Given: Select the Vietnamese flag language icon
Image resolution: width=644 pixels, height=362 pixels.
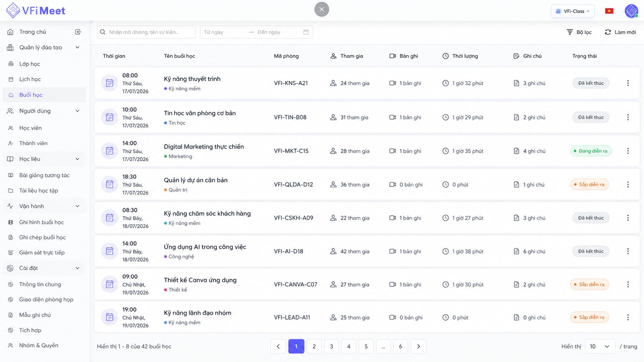Looking at the screenshot, I should pos(609,11).
